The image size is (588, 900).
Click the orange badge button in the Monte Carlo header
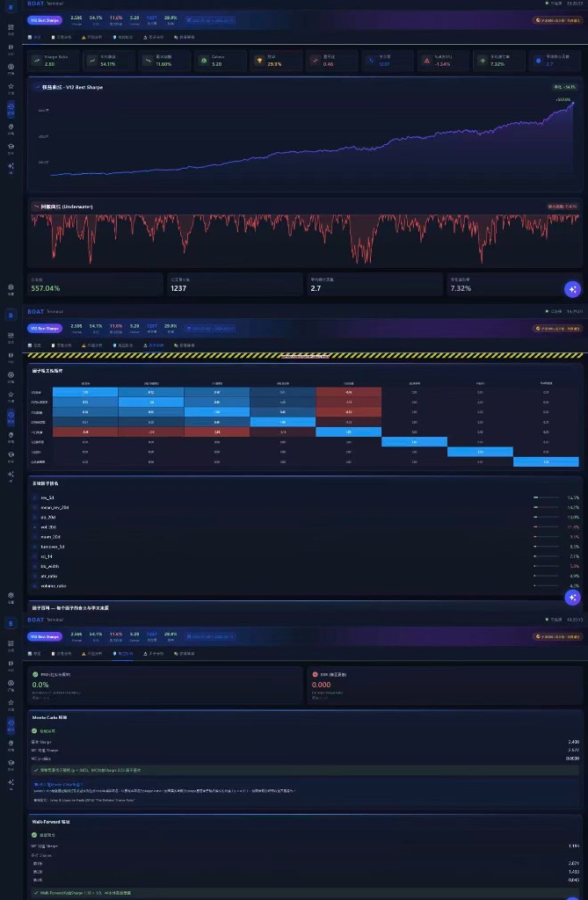(x=557, y=636)
